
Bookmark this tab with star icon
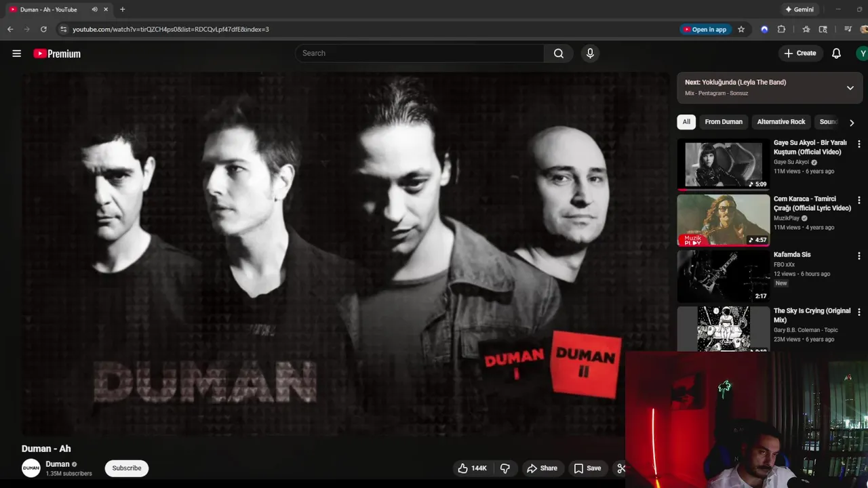pyautogui.click(x=741, y=29)
